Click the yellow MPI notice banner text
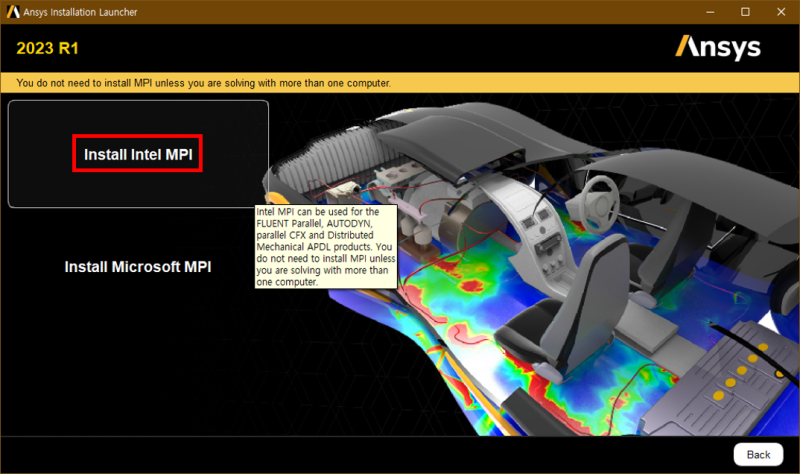This screenshot has height=474, width=800. coord(204,83)
